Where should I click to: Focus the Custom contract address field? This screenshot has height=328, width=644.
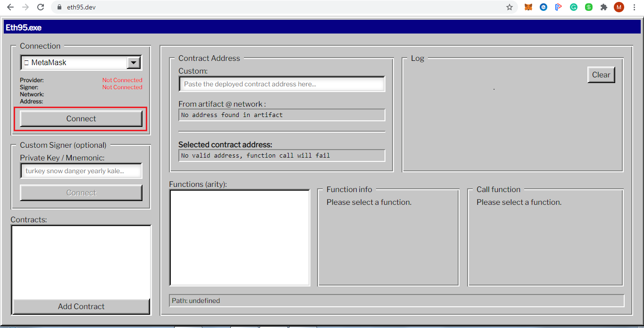pyautogui.click(x=282, y=84)
